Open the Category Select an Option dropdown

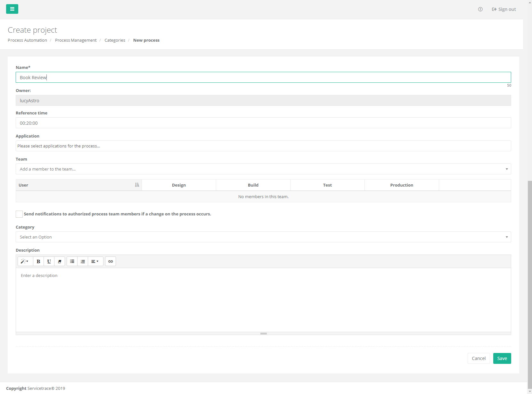[x=263, y=237]
